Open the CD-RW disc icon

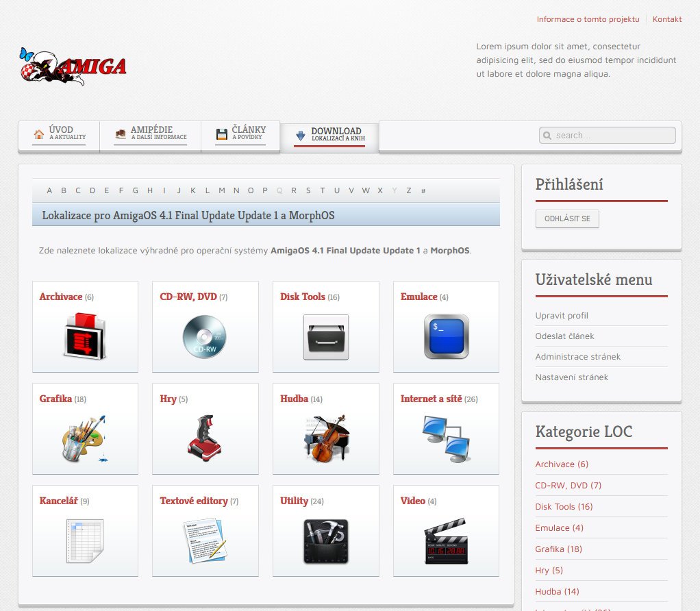[204, 336]
